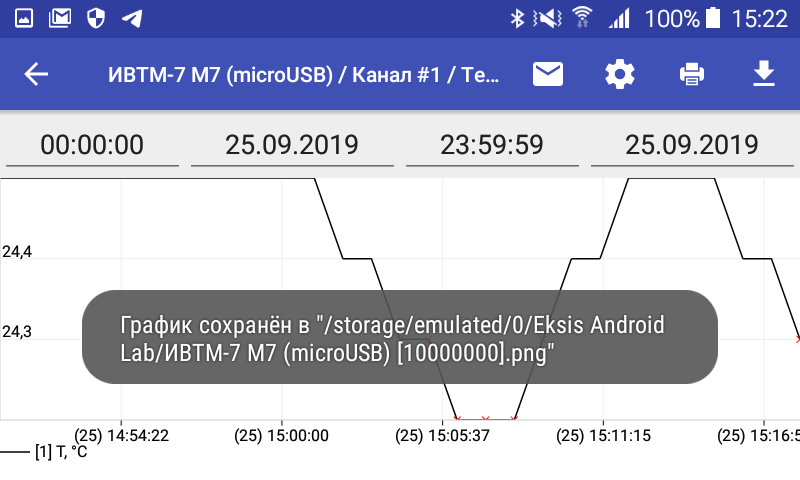The width and height of the screenshot is (800, 480).
Task: Tap the Wi-Fi signal icon
Action: coord(582,18)
